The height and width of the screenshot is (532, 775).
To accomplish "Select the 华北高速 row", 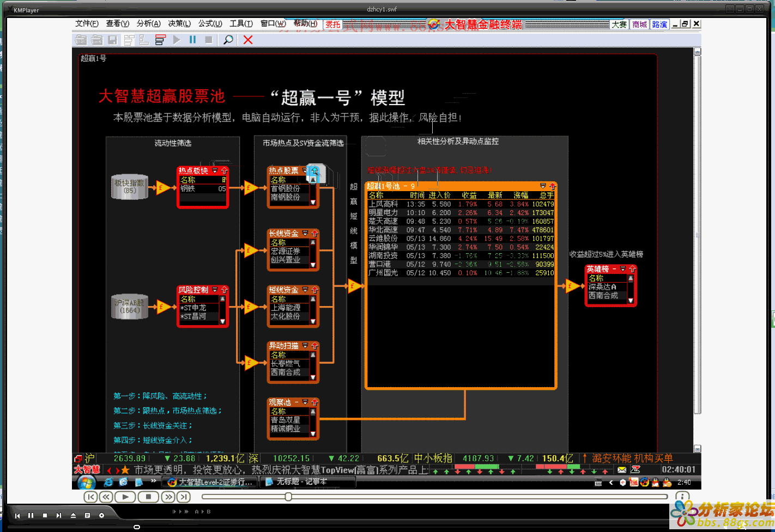I will tap(461, 230).
